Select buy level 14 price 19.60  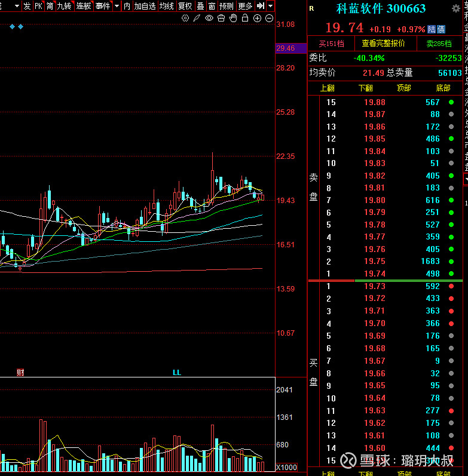pos(375,448)
